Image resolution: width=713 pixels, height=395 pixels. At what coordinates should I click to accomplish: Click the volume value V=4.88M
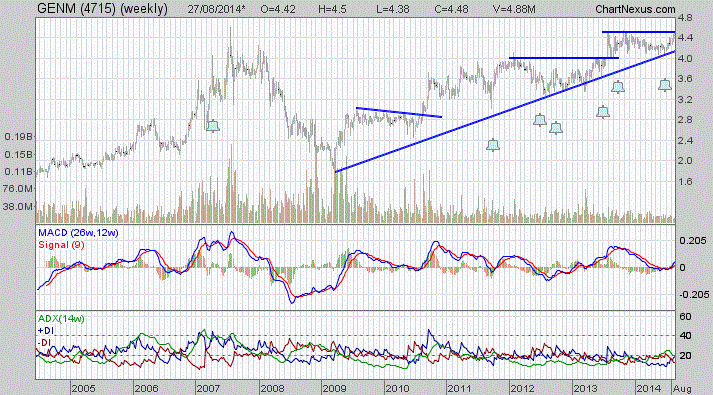514,9
